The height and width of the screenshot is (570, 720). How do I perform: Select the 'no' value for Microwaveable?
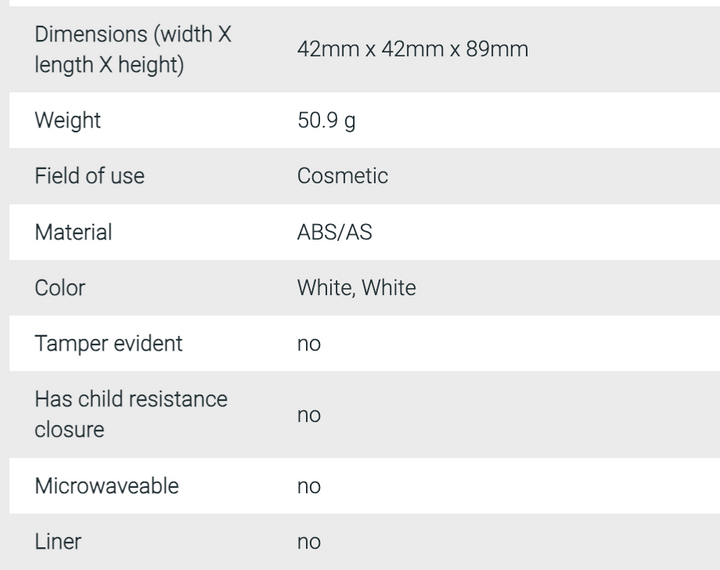click(309, 487)
